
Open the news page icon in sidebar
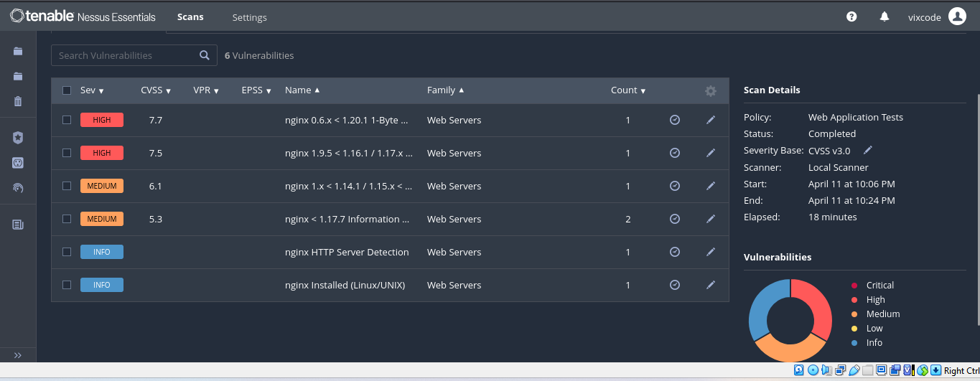(x=18, y=225)
